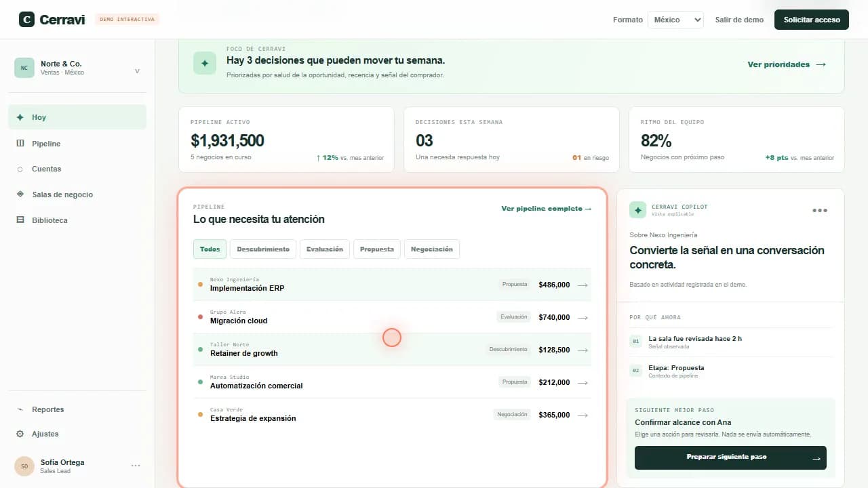Open the Ver pipeline completo link
Viewport: 868px width, 488px height.
[x=547, y=209]
